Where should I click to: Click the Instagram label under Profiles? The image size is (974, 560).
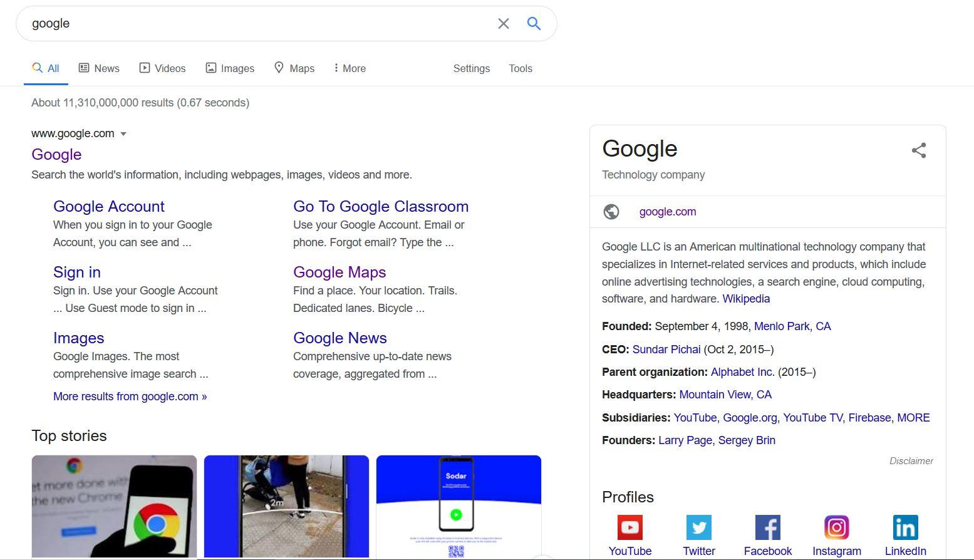click(837, 551)
